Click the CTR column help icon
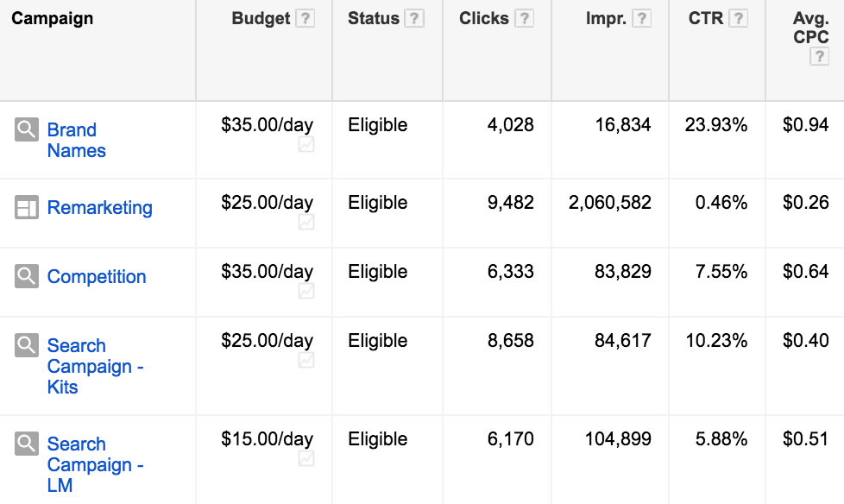The width and height of the screenshot is (844, 504). (738, 19)
